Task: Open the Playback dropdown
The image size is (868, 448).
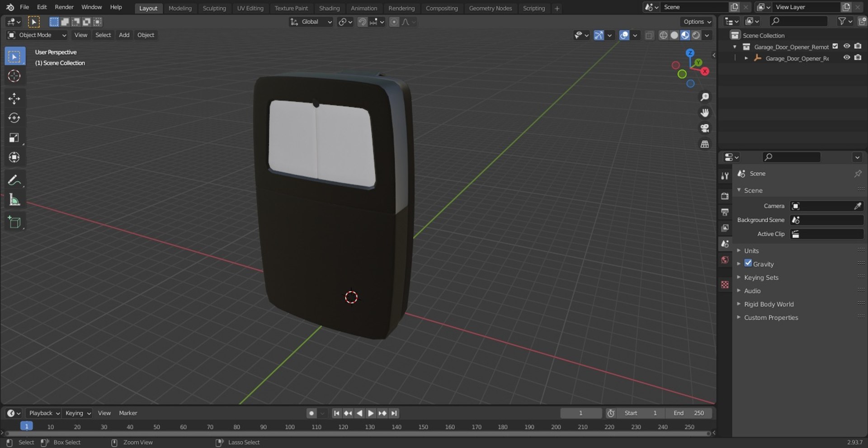Action: (x=44, y=413)
